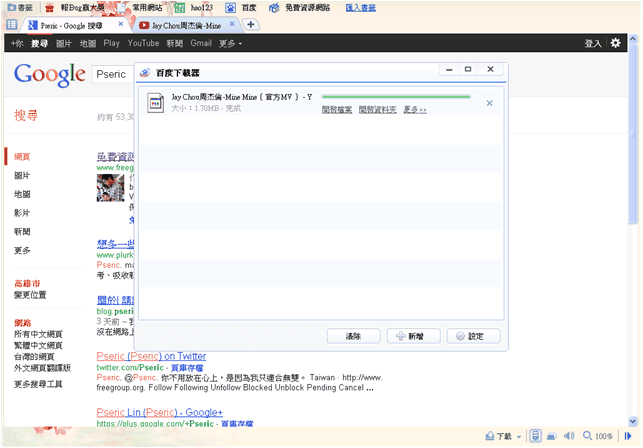
Task: Open 下載 download manager in status bar
Action: point(498,436)
